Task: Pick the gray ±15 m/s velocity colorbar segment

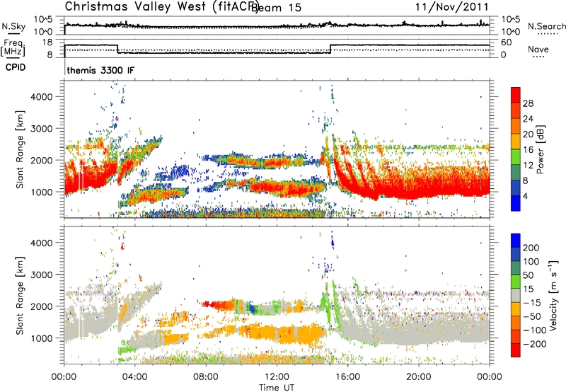Action: point(516,296)
